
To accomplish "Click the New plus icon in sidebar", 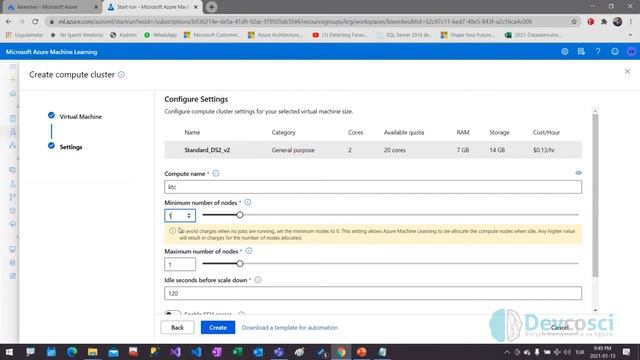I will click(13, 80).
